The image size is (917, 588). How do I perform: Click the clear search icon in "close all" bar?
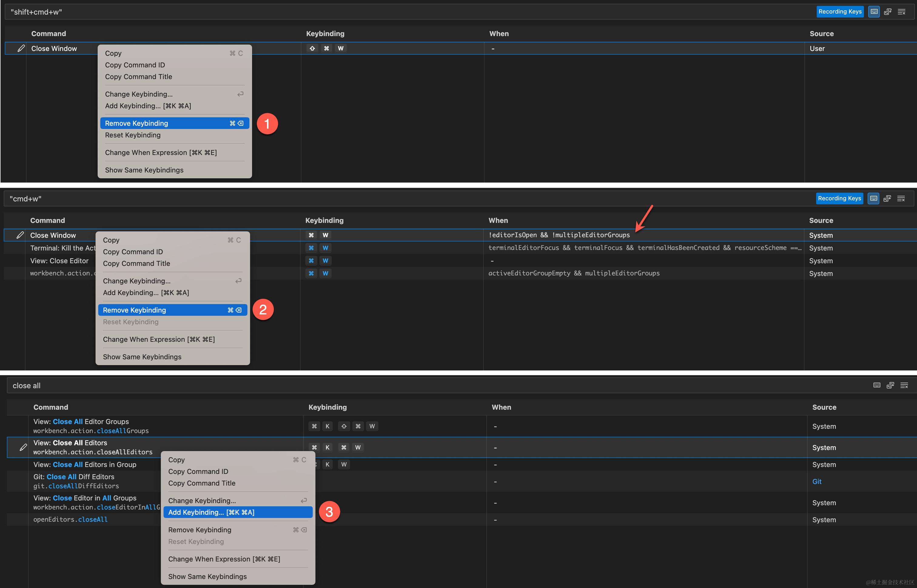tap(904, 385)
